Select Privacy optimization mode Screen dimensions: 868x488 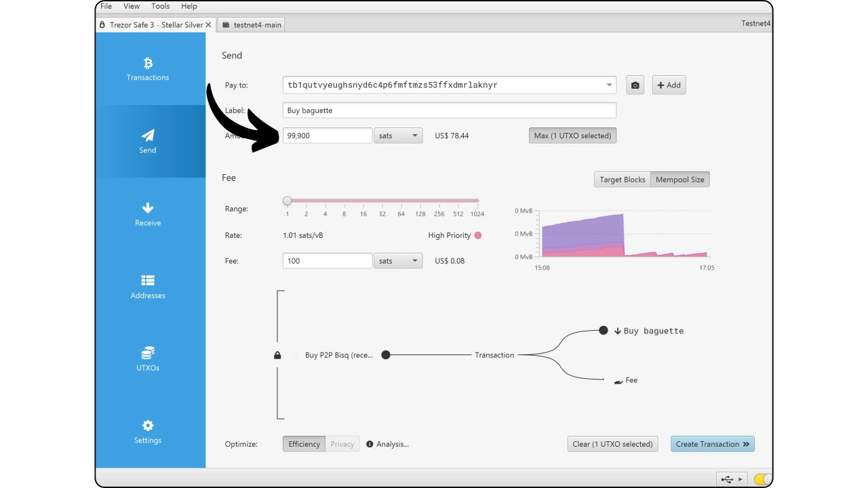click(342, 444)
